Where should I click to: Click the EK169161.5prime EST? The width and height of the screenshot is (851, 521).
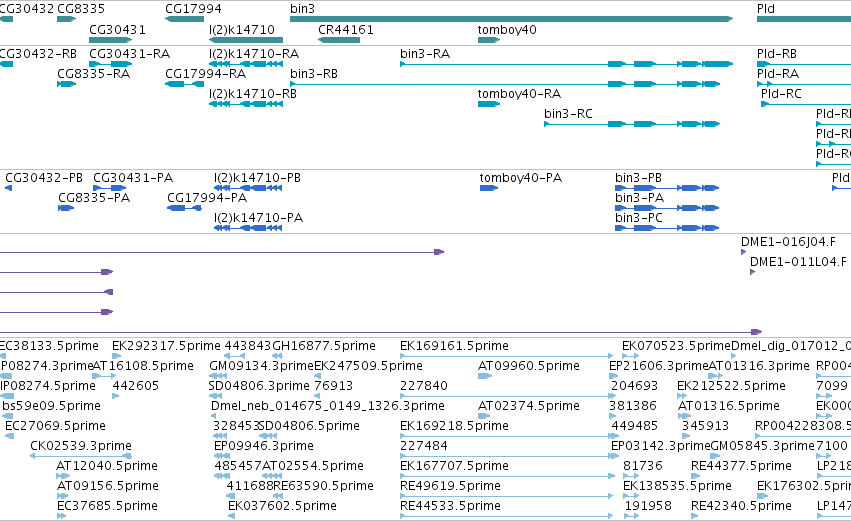(x=507, y=356)
